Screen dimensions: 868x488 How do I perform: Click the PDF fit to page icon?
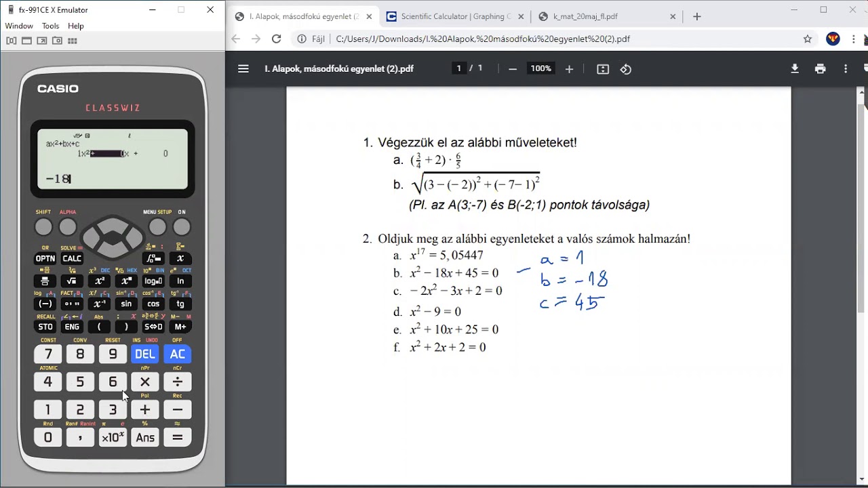603,69
